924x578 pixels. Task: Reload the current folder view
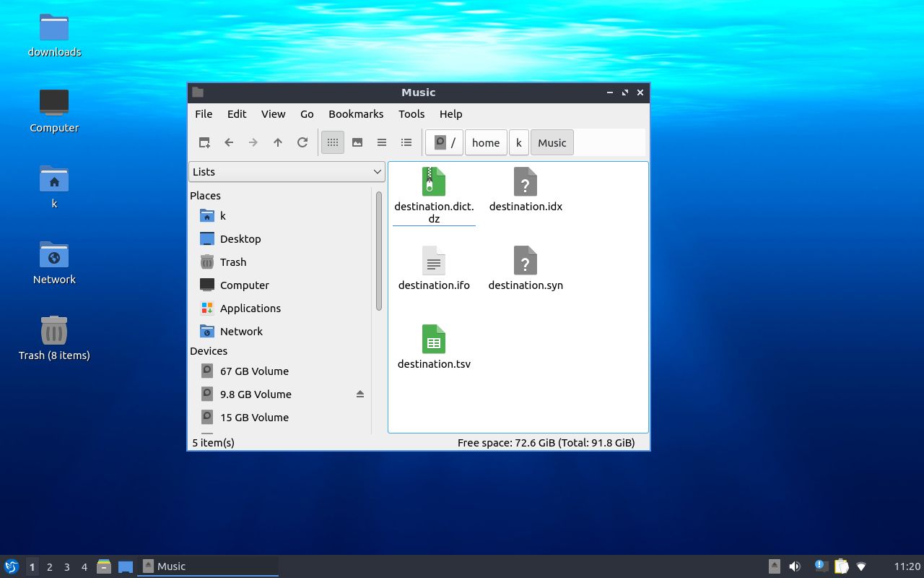302,142
